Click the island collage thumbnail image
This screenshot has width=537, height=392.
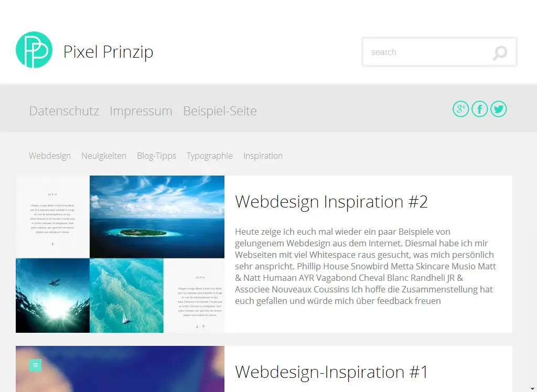click(x=120, y=254)
